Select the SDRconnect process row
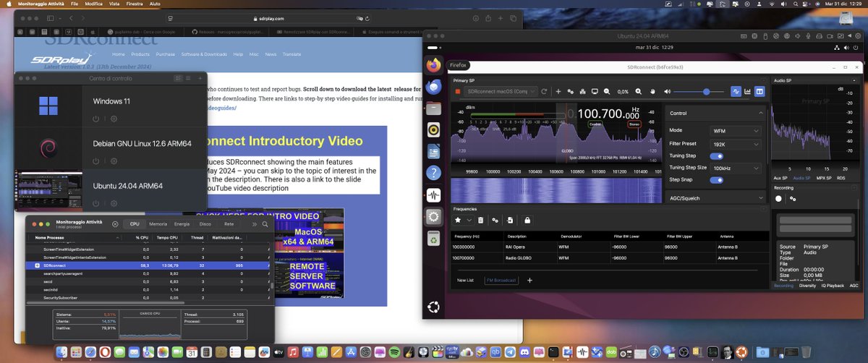This screenshot has height=363, width=868. (x=149, y=265)
